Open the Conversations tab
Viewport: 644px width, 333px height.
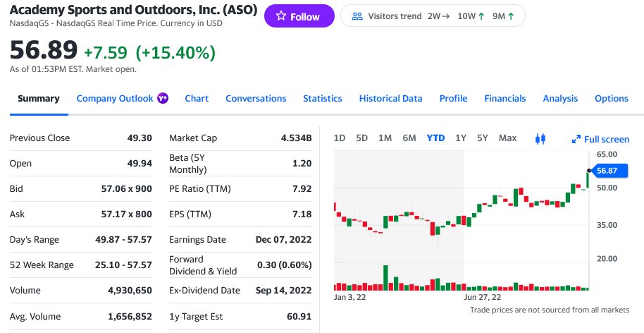(x=256, y=98)
